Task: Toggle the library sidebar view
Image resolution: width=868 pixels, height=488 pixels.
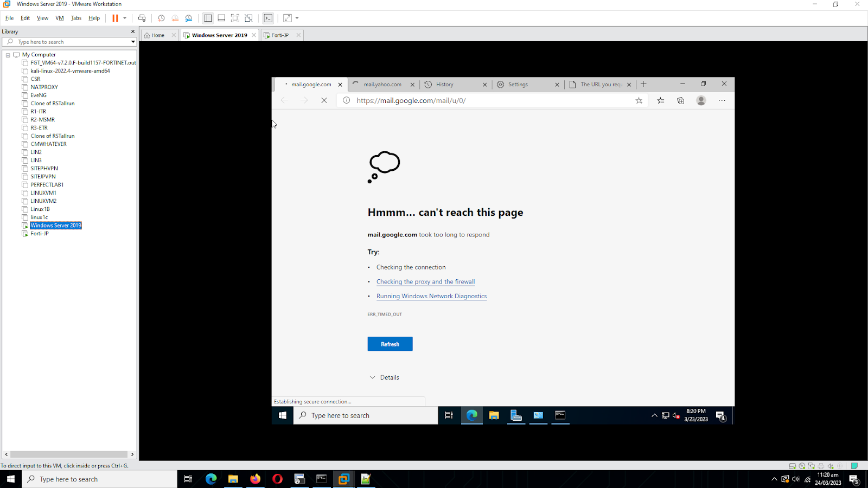Action: [208, 18]
